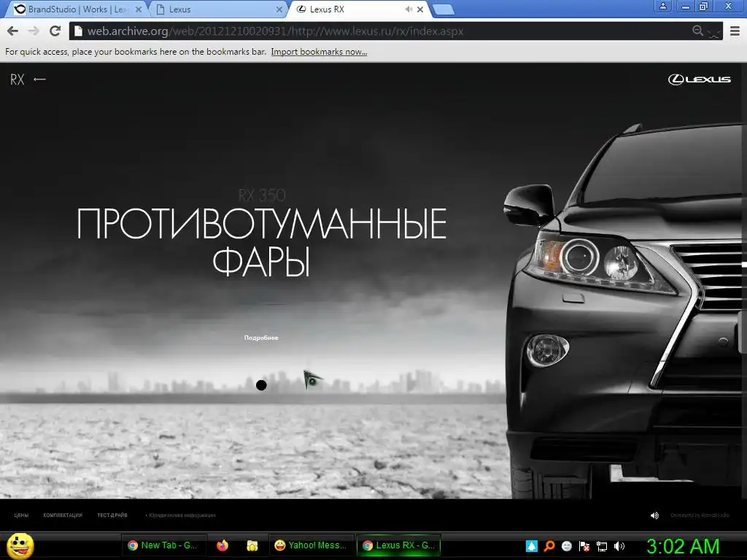Open a new tab with the new-tab button
The height and width of the screenshot is (560, 747).
tap(443, 9)
